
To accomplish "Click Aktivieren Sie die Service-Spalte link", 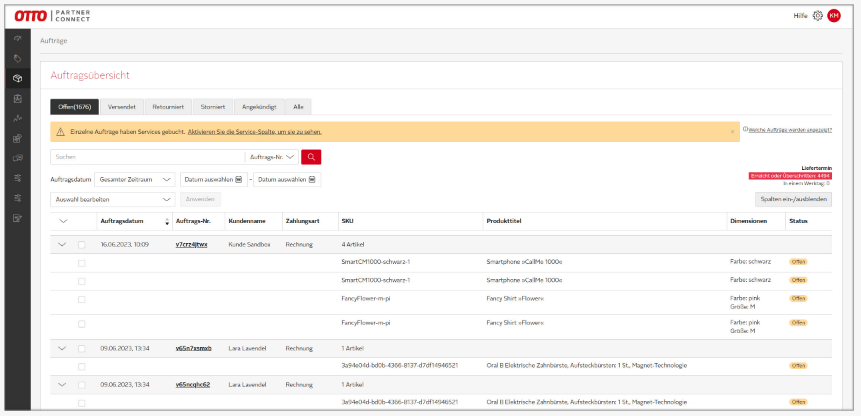I will point(255,132).
